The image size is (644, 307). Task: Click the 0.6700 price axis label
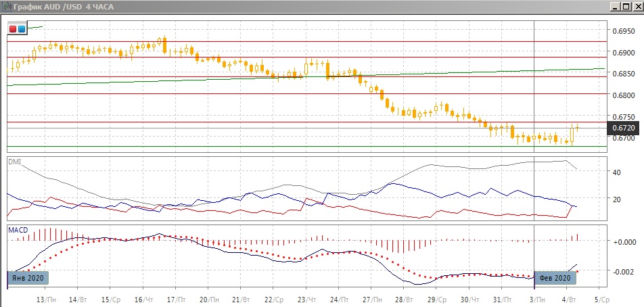pyautogui.click(x=624, y=139)
